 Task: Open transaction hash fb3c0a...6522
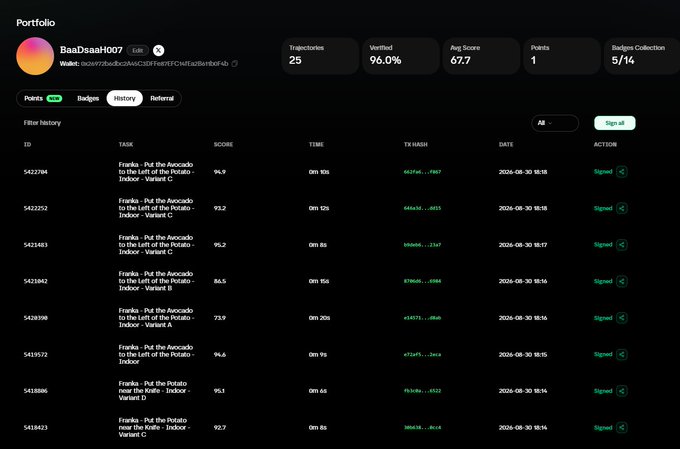tap(422, 391)
